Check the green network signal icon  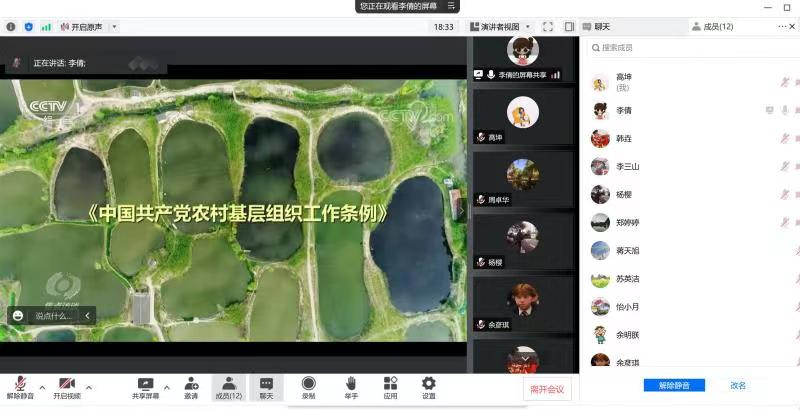[46, 27]
